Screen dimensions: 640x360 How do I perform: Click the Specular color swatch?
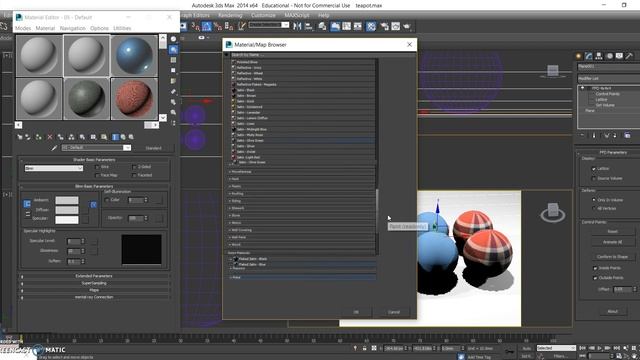pyautogui.click(x=67, y=220)
